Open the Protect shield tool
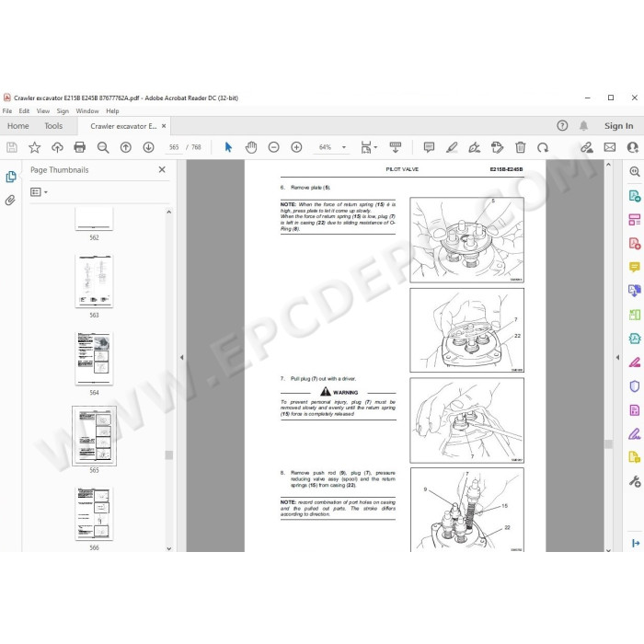644x644 pixels. click(x=635, y=386)
